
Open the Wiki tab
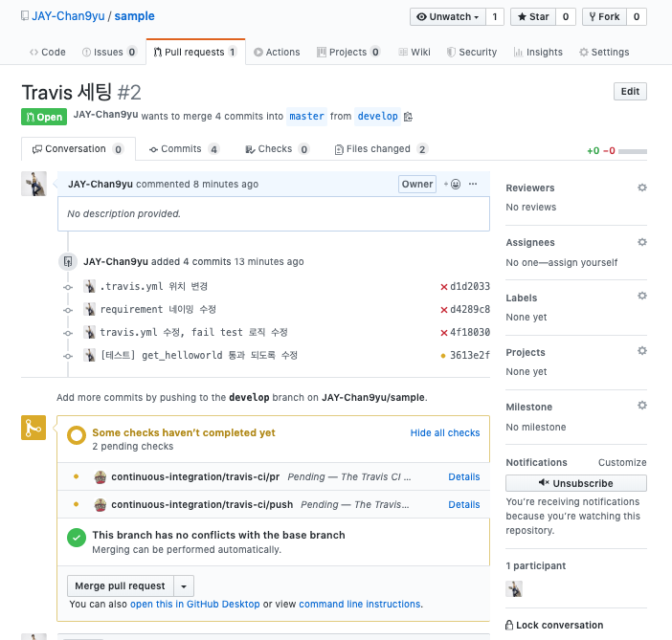coord(414,53)
